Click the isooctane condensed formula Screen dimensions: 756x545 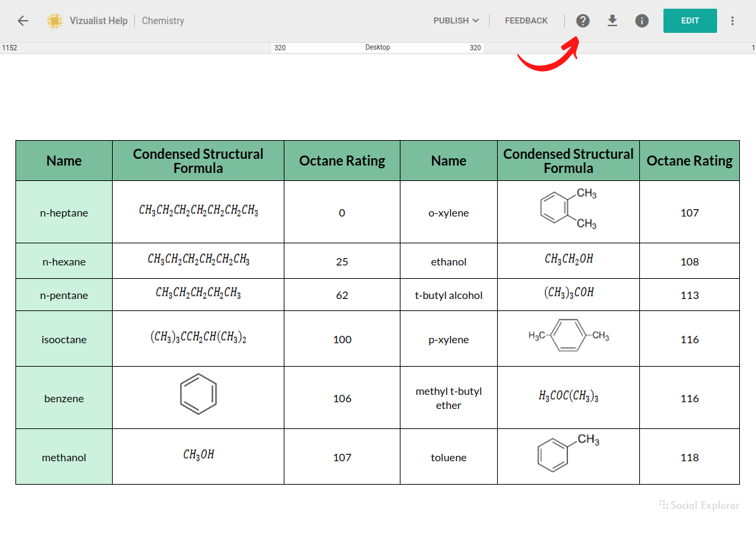[x=198, y=337]
